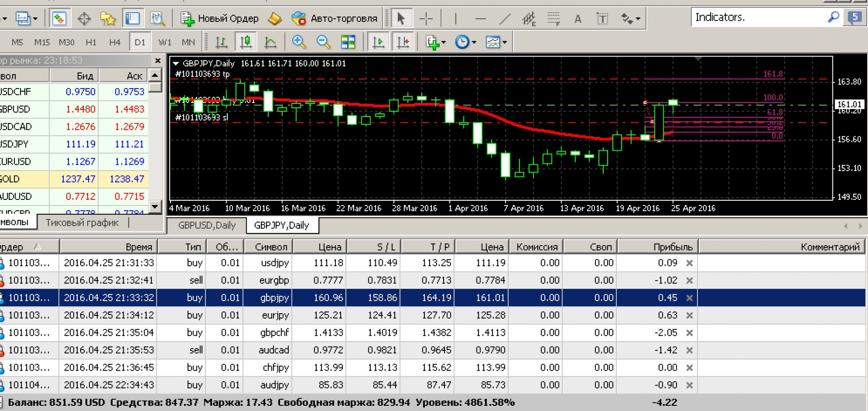
Task: Close the gbpchf order with X
Action: pyautogui.click(x=689, y=333)
